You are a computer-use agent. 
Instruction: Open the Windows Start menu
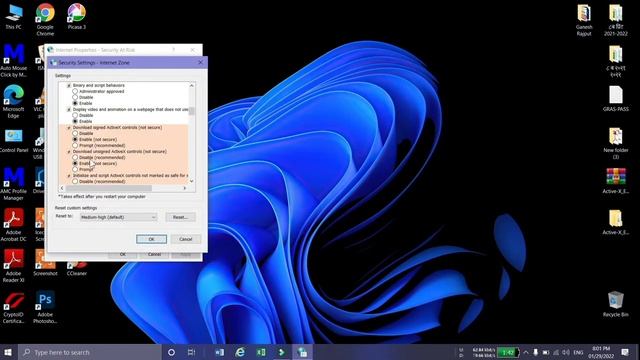pyautogui.click(x=8, y=352)
